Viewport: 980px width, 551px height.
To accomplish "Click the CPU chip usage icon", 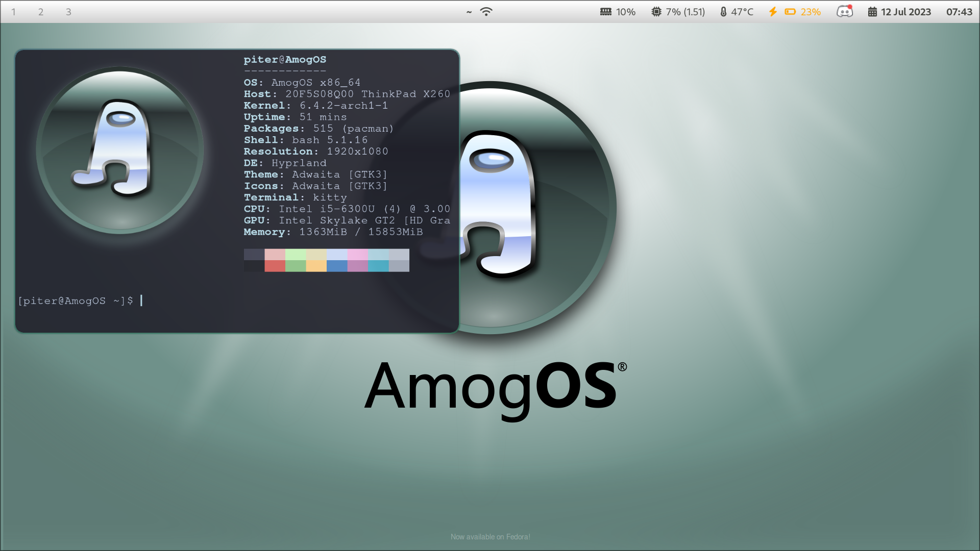I will point(656,12).
